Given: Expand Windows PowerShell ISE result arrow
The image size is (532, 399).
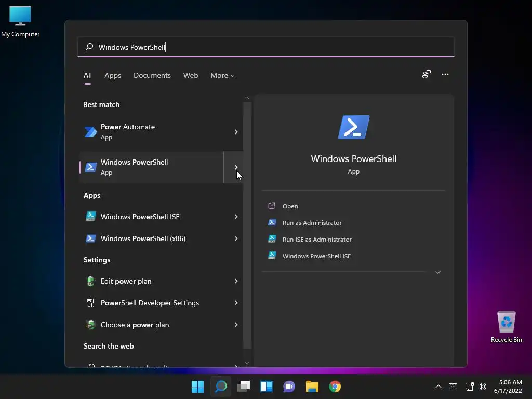Looking at the screenshot, I should [236, 217].
